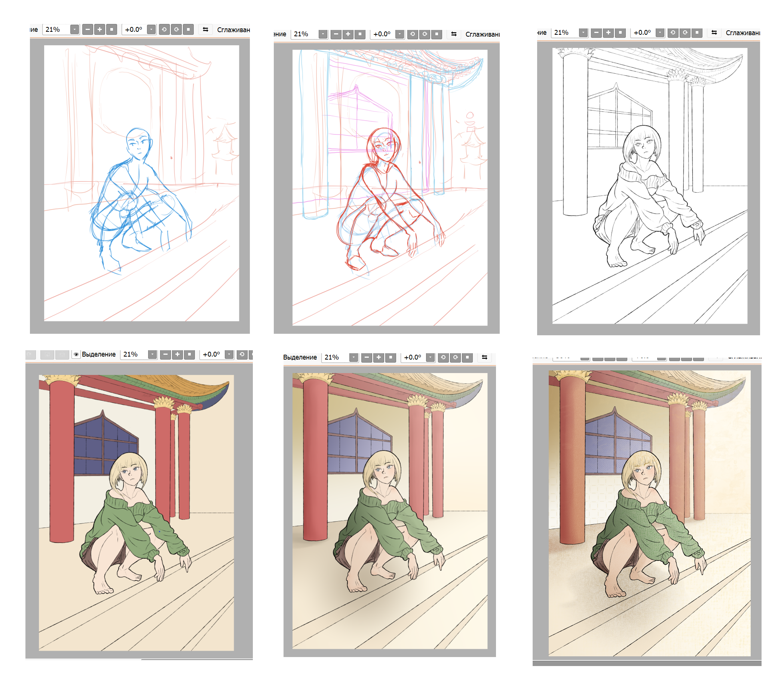
Task: Click Выделение label above shaded color panel
Action: pyautogui.click(x=300, y=357)
